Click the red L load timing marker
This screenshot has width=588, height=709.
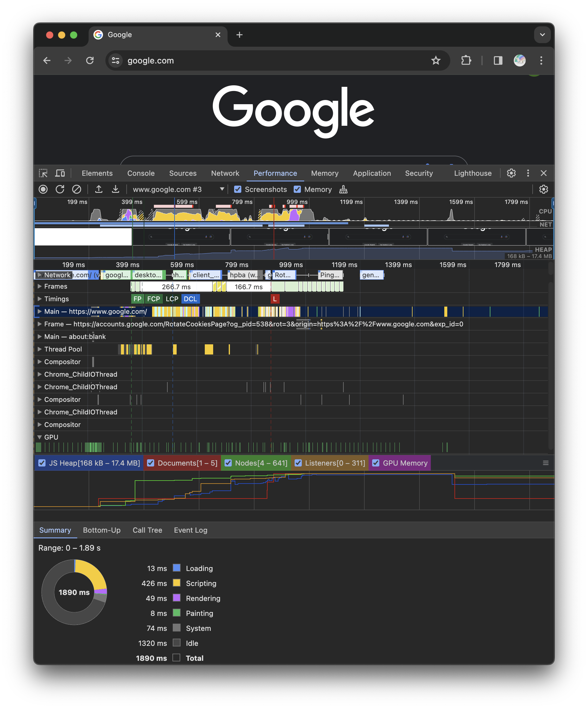[x=275, y=299]
